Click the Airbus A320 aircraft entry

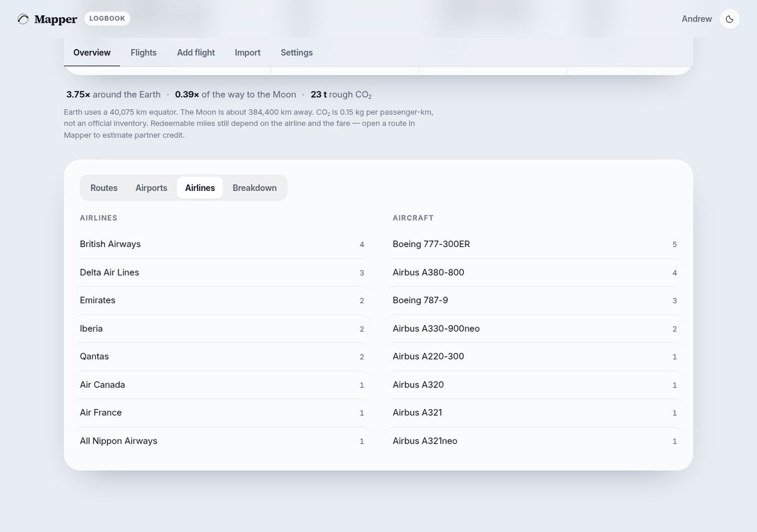pos(535,385)
